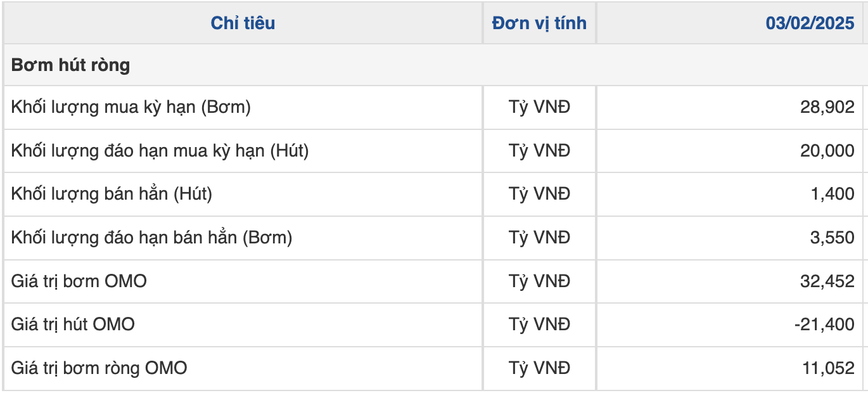Select the "Giá trị bơm ròng OMO" row label
Screen dimensions: 868x393
(x=99, y=368)
